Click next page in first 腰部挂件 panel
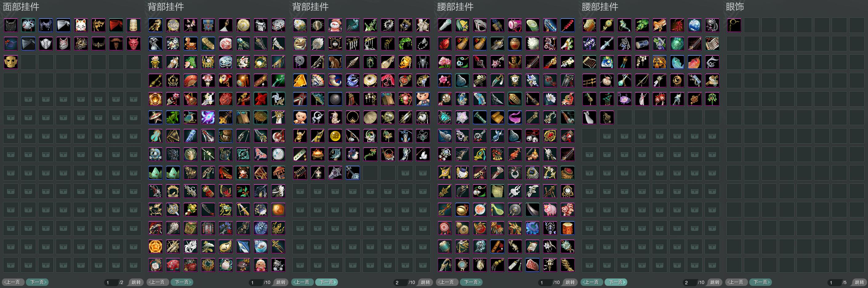Image resolution: width=868 pixels, height=288 pixels. pyautogui.click(x=471, y=282)
